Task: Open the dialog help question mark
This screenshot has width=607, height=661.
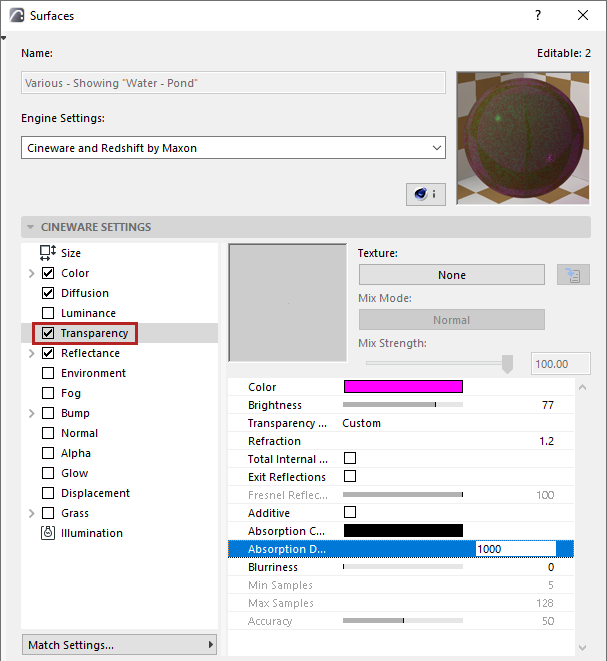Action: click(x=537, y=16)
